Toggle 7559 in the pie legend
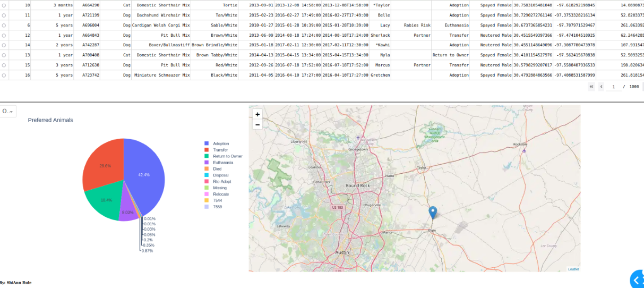Viewport: 644px width, 288px height. tap(217, 207)
